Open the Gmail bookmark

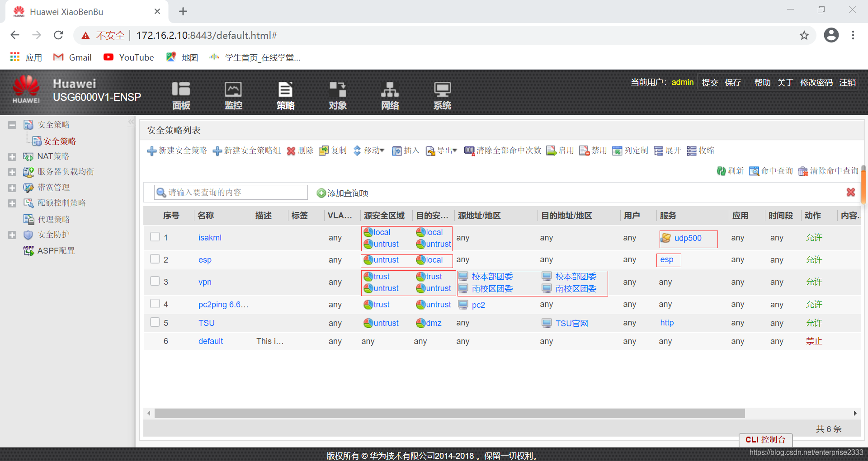point(72,57)
